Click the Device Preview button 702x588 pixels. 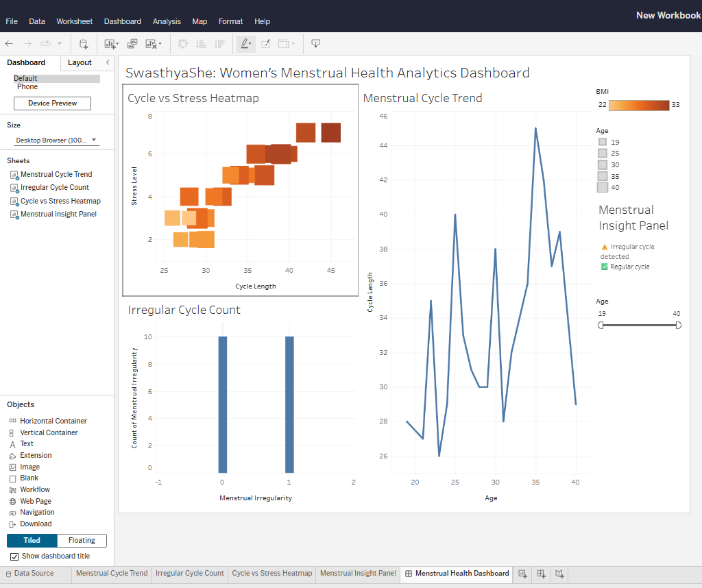point(52,103)
